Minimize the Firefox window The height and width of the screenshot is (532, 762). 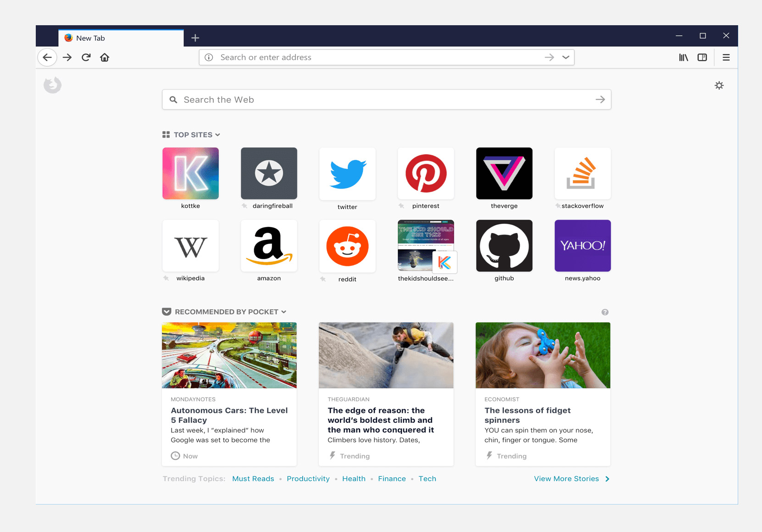coord(679,36)
